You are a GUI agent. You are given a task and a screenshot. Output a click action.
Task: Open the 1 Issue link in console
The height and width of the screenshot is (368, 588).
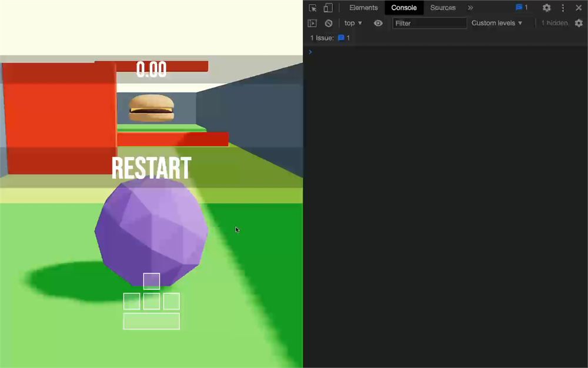[330, 38]
